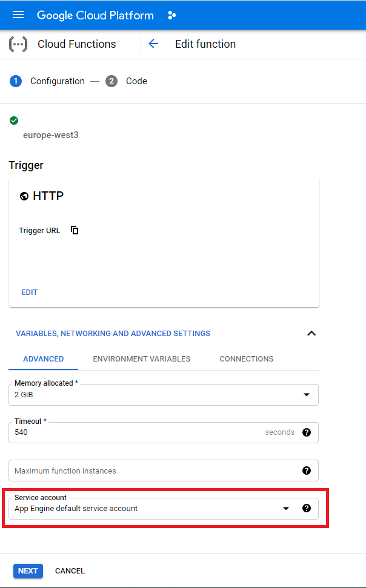366x588 pixels.
Task: Copy the Trigger URL
Action: click(x=75, y=230)
